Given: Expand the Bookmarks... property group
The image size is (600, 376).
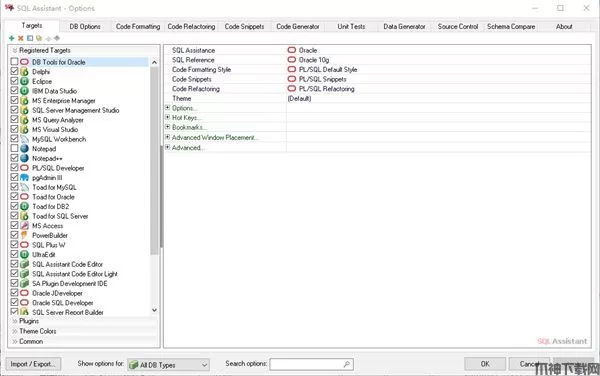Looking at the screenshot, I should (x=168, y=127).
